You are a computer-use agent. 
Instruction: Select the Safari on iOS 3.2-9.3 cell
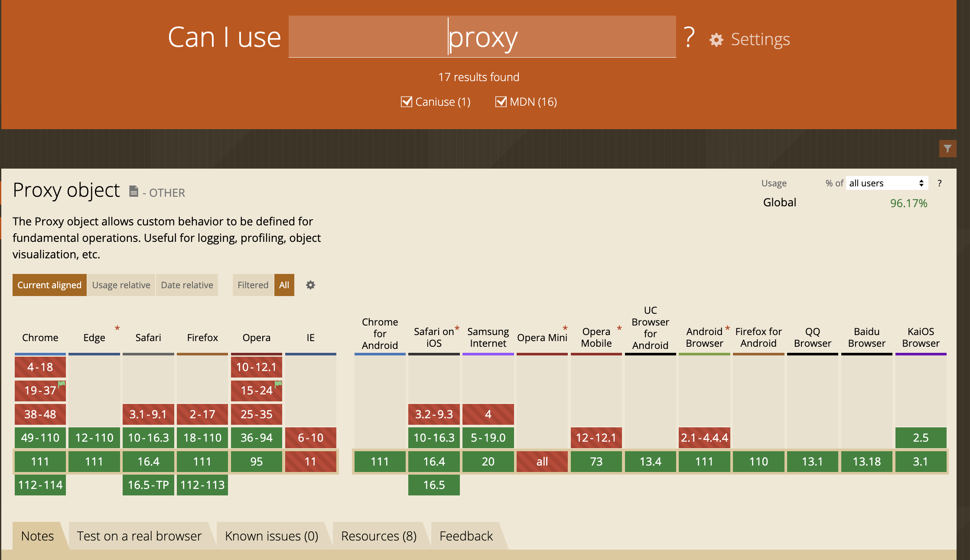[x=434, y=414]
